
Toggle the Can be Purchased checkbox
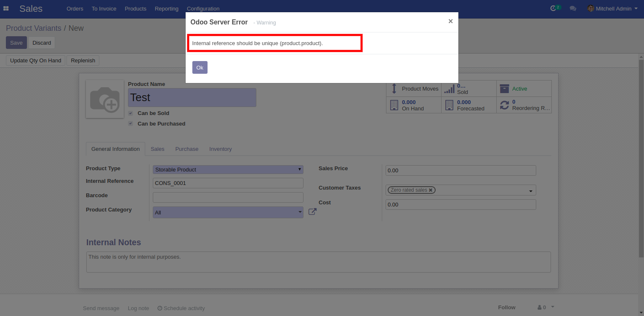(x=130, y=124)
